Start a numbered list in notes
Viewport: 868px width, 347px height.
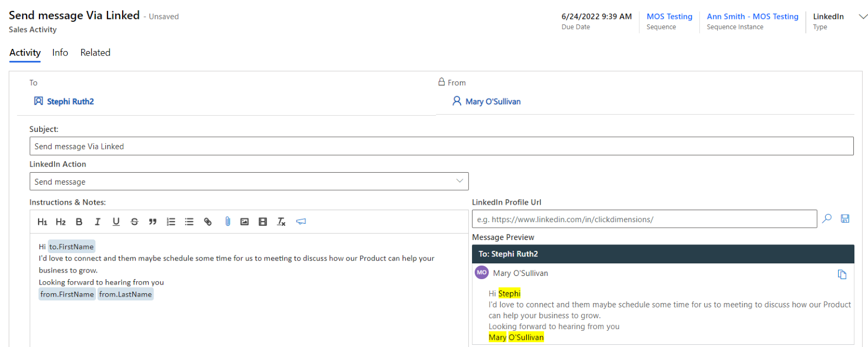coord(171,222)
